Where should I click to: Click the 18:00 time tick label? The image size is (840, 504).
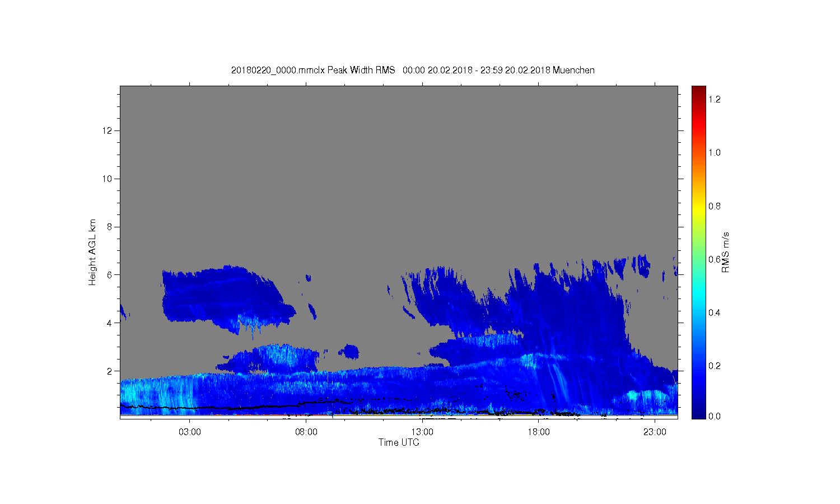tap(539, 432)
